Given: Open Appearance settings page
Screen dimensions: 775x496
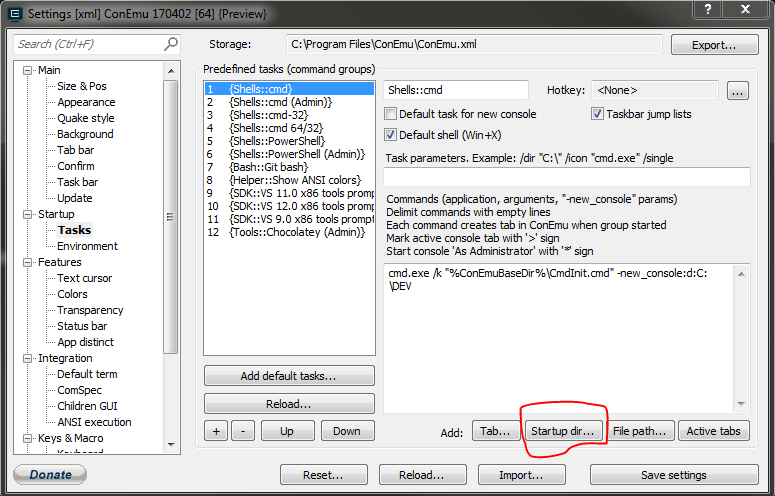Looking at the screenshot, I should point(86,102).
